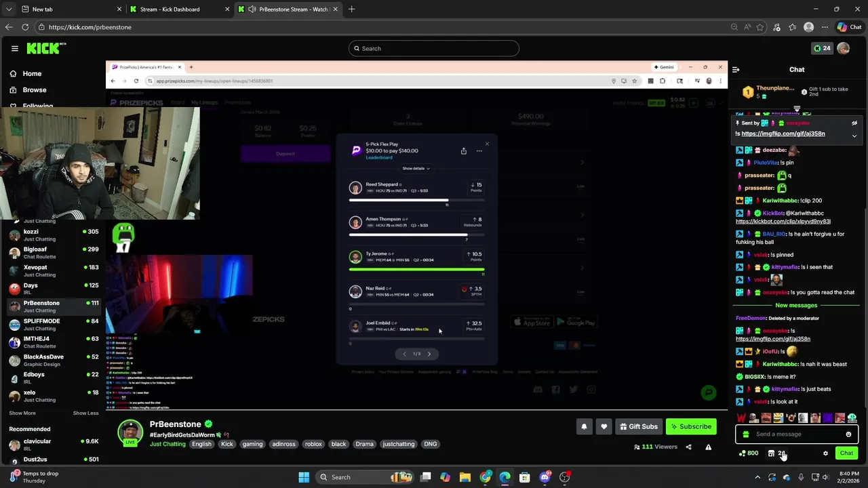The image size is (868, 488).
Task: Focus the Kick search box
Action: (x=434, y=48)
